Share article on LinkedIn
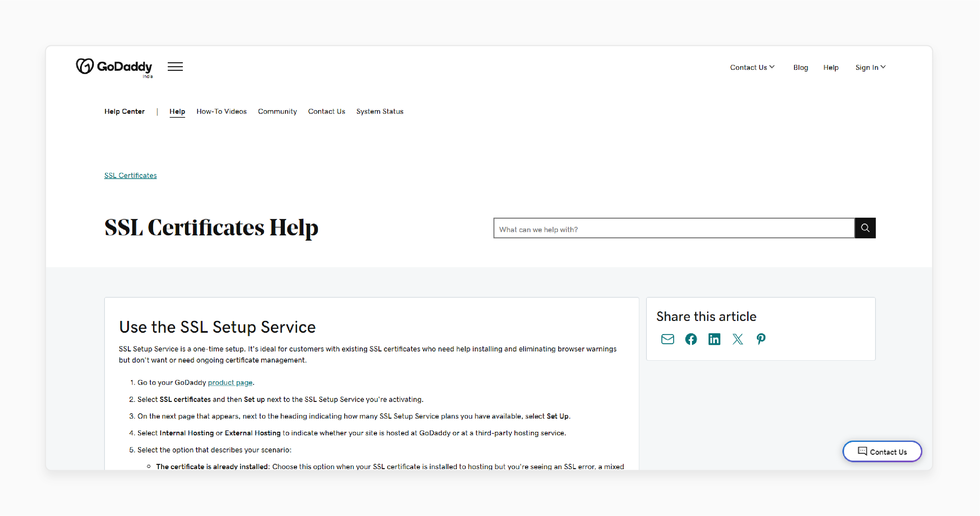The image size is (980, 516). point(714,339)
